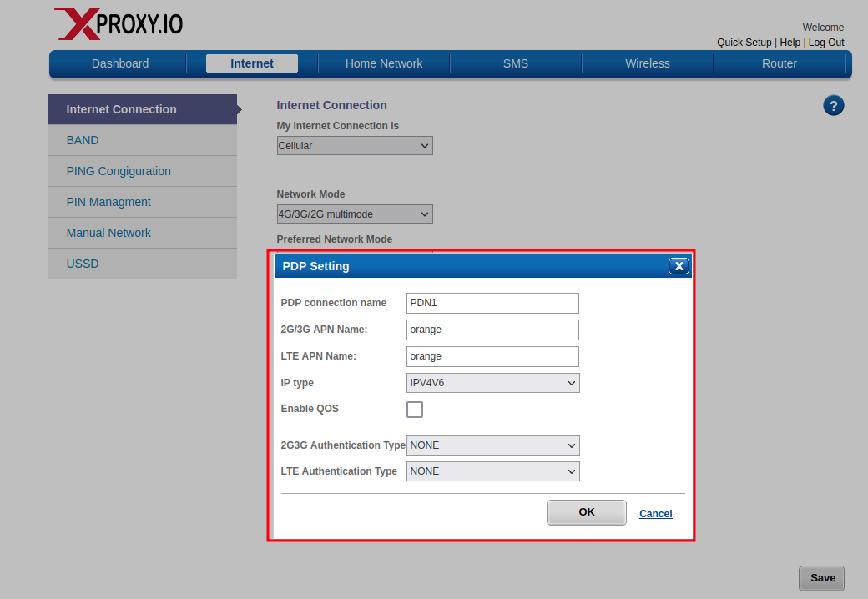Click the Log Out link

click(826, 43)
